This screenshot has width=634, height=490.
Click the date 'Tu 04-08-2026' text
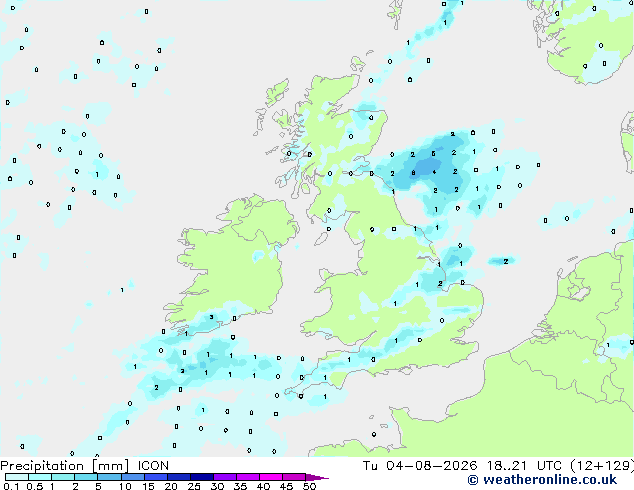point(420,466)
